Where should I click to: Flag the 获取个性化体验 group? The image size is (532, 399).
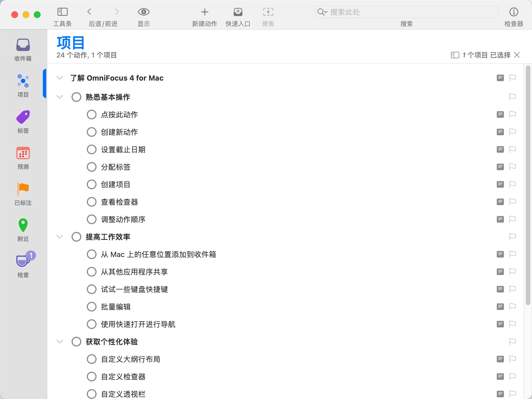coord(513,342)
